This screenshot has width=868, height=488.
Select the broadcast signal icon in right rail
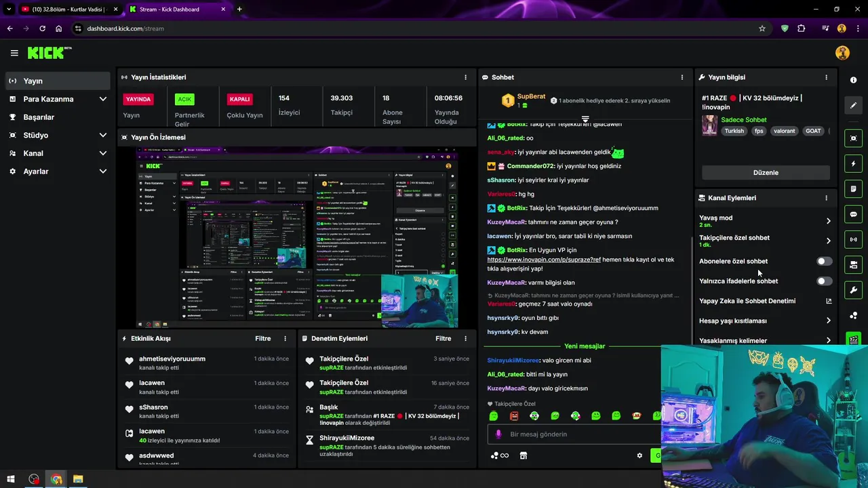pyautogui.click(x=853, y=239)
